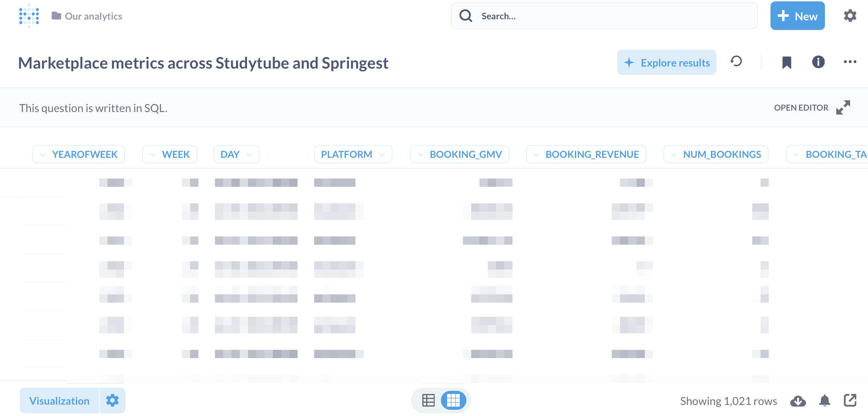The image size is (868, 416).
Task: Open the Metabase home logo
Action: click(29, 16)
